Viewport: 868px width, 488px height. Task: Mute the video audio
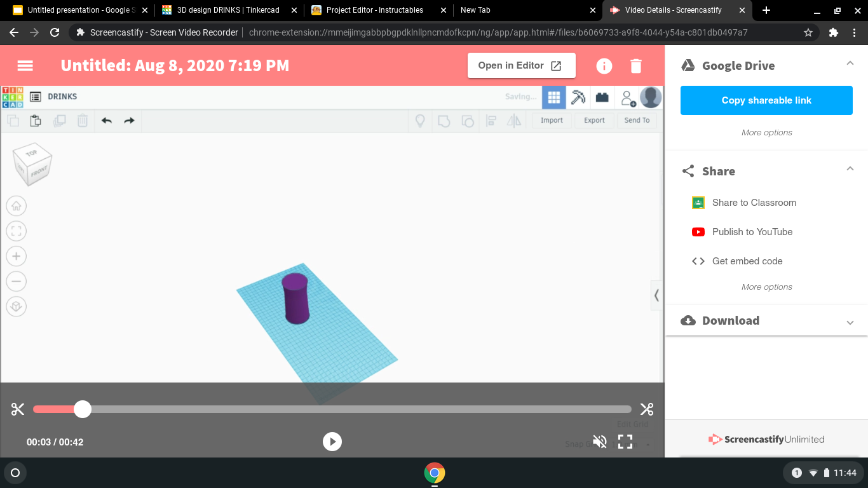click(x=599, y=441)
